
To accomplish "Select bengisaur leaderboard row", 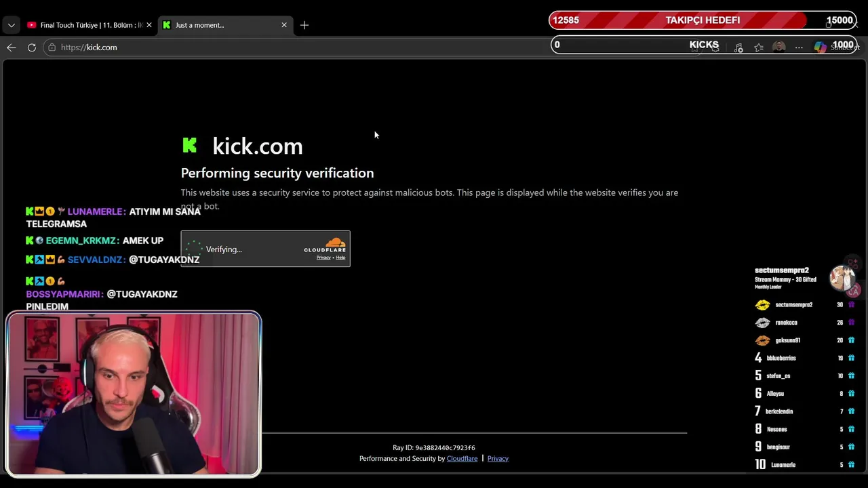I will 805,447.
